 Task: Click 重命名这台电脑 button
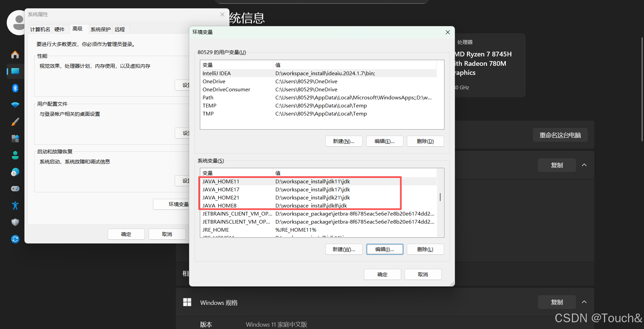(x=560, y=135)
